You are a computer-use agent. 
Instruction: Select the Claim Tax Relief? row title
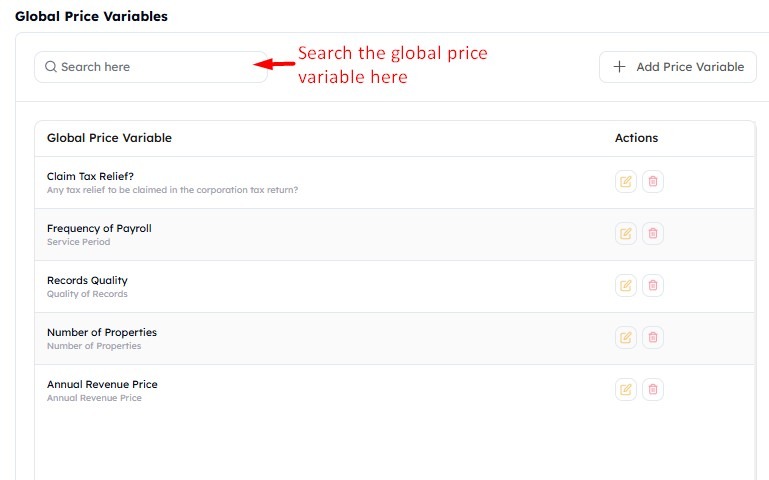point(90,177)
